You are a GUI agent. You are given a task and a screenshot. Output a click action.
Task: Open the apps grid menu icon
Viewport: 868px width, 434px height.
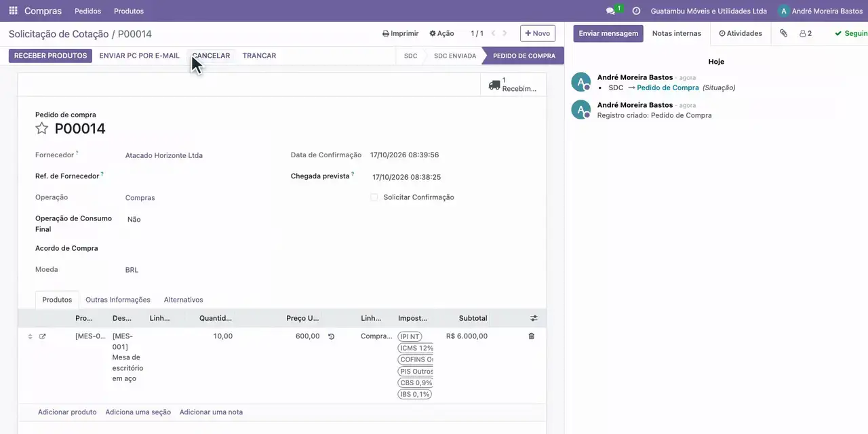click(x=13, y=11)
